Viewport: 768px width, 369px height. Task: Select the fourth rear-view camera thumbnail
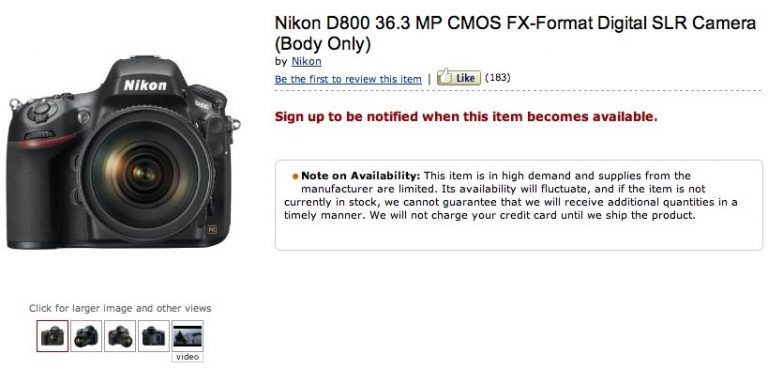point(154,336)
